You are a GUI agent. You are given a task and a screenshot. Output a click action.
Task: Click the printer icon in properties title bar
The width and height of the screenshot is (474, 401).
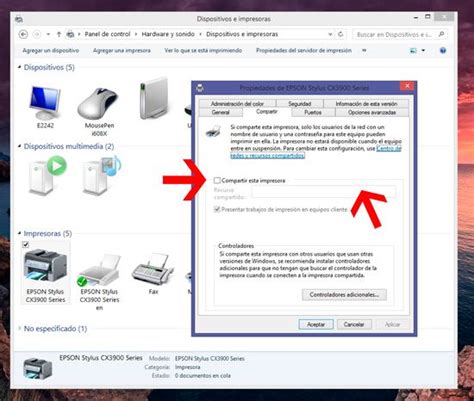200,88
